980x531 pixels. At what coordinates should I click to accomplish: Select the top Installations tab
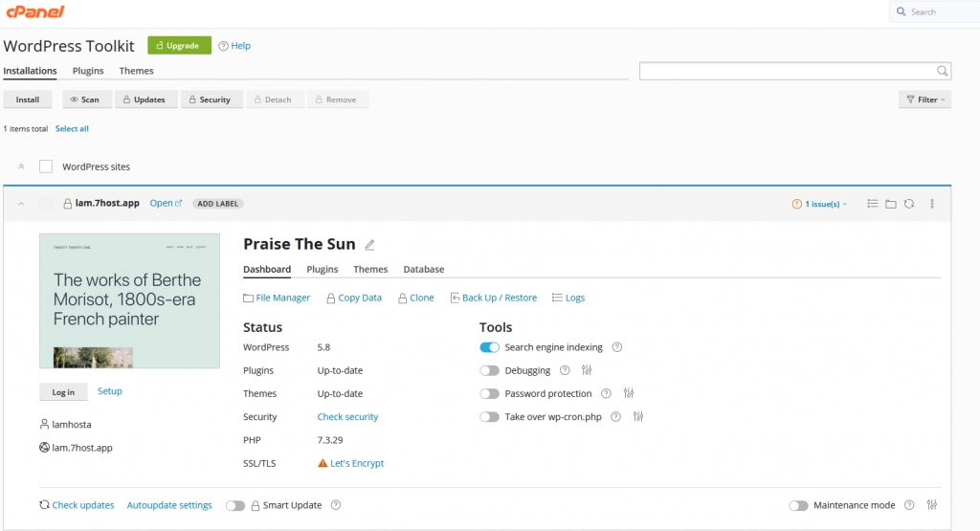(30, 71)
